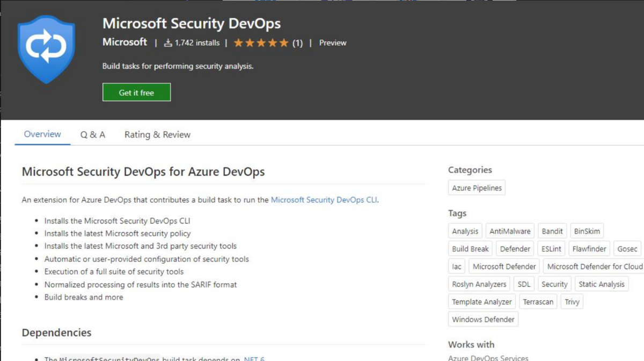Screen dimensions: 644x361
Task: Switch to the Q & A tab
Action: [x=92, y=134]
